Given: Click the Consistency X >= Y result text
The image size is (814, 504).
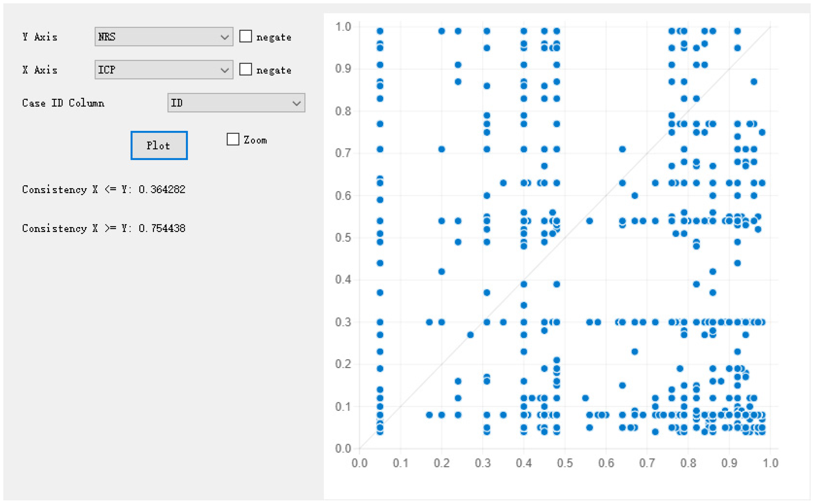Looking at the screenshot, I should pos(104,228).
